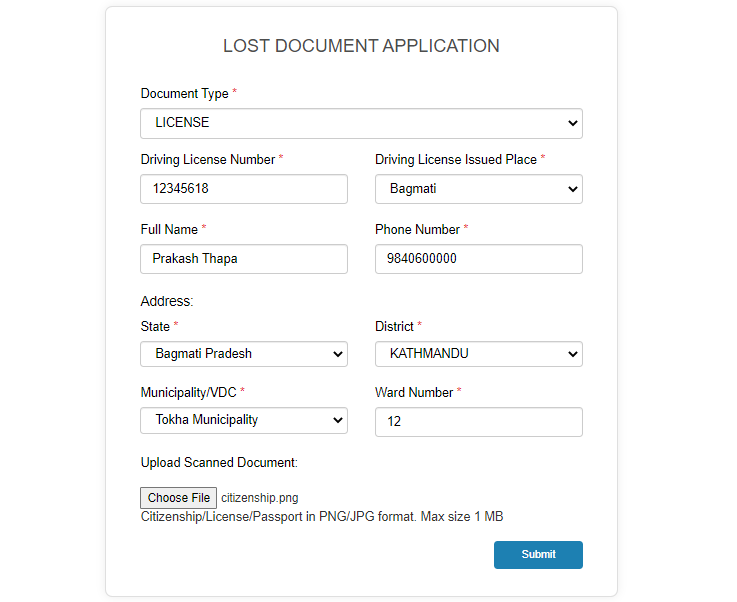Click the Lost Document Application heading
This screenshot has height=602, width=737.
click(361, 46)
